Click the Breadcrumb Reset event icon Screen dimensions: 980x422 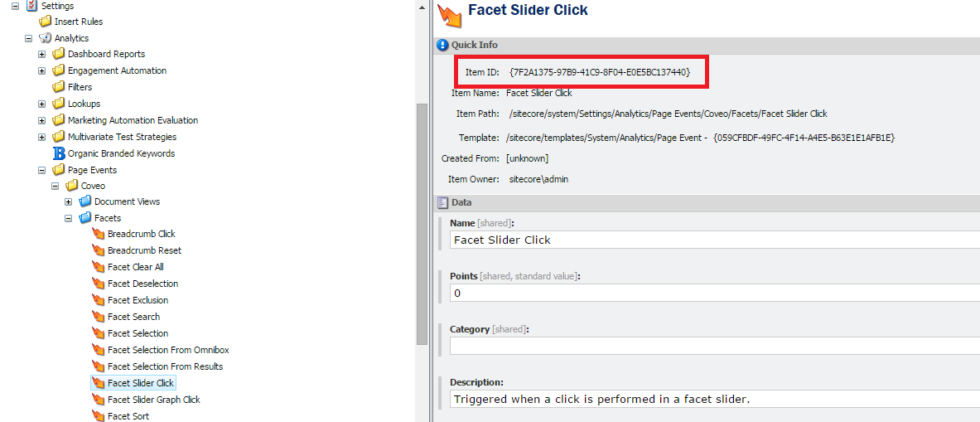(x=98, y=250)
